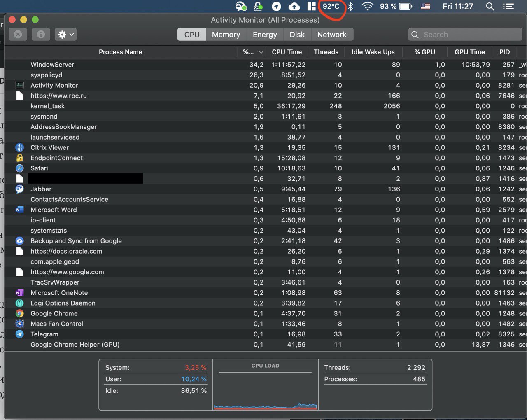Switch to the Energy tab
527x420 pixels.
coord(265,35)
